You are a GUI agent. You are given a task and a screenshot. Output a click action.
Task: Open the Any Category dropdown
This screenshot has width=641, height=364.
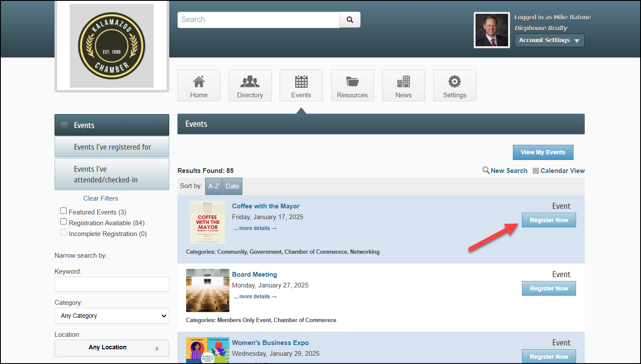tap(112, 316)
